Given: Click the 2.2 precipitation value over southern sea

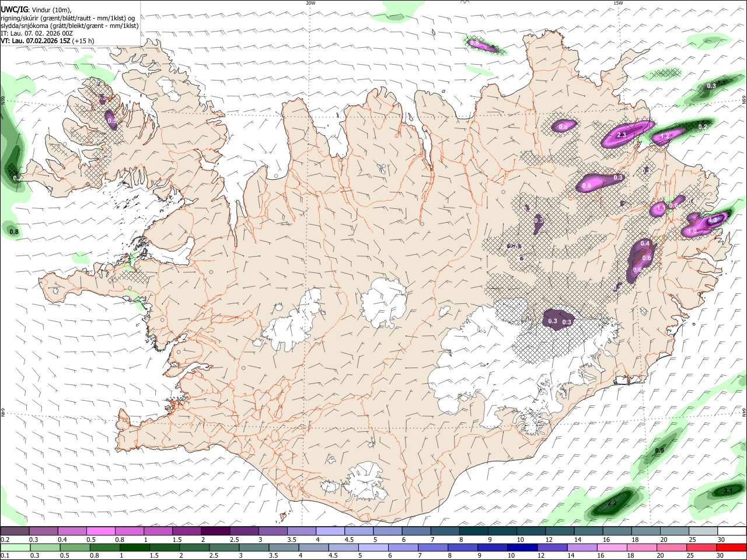Looking at the screenshot, I should [612, 503].
